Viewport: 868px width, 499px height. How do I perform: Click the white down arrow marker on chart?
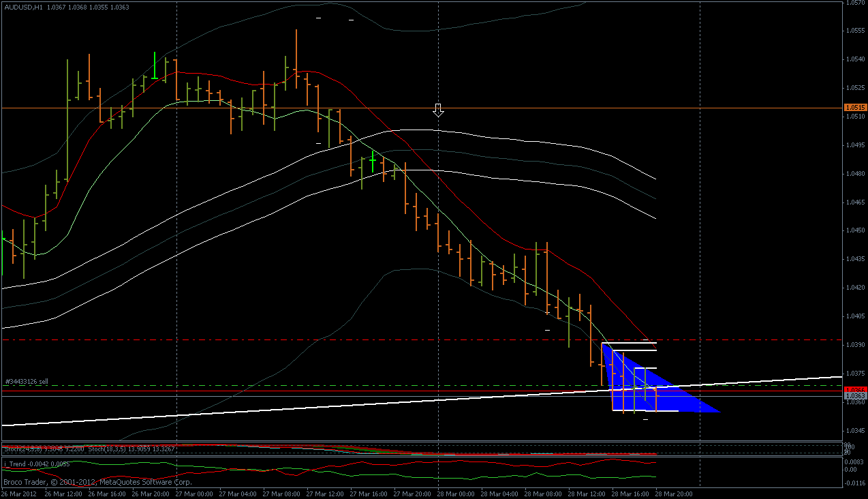[x=439, y=110]
